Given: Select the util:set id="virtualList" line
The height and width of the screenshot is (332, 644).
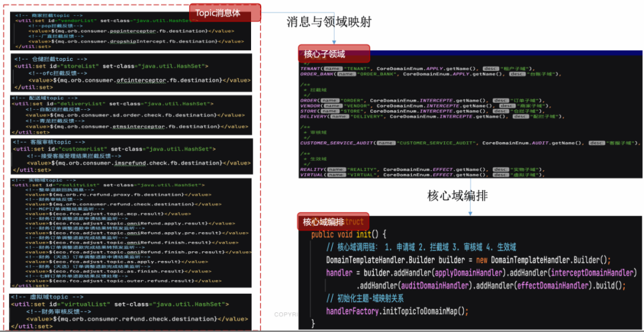Looking at the screenshot, I should tap(119, 305).
